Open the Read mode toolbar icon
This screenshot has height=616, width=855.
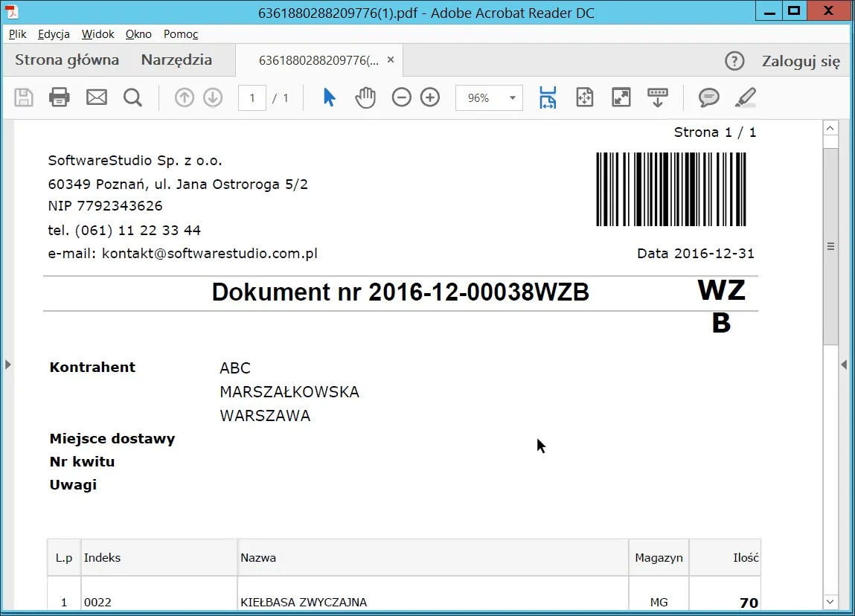click(x=658, y=97)
